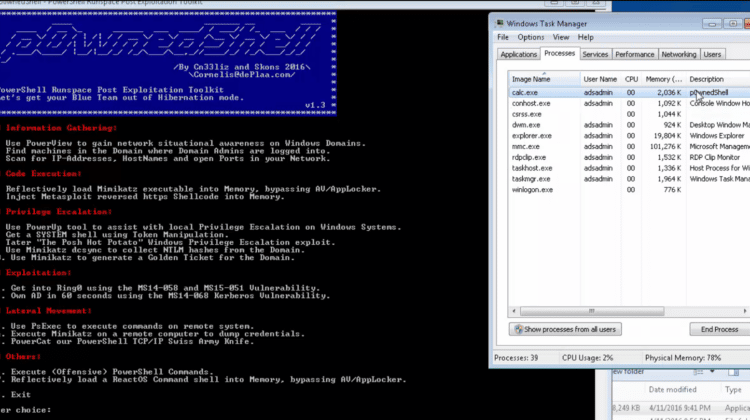This screenshot has width=750, height=420.
Task: Open the View menu in Task Manager
Action: [561, 37]
